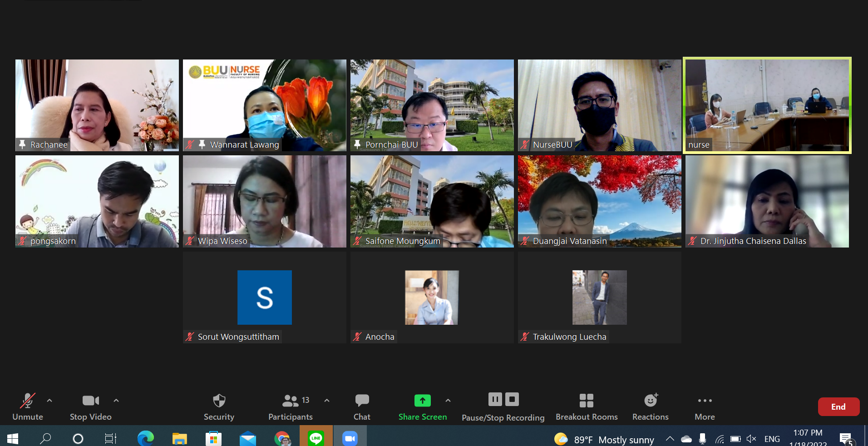This screenshot has width=868, height=446.
Task: Expand audio options arrow beside Unmute
Action: [x=49, y=401]
